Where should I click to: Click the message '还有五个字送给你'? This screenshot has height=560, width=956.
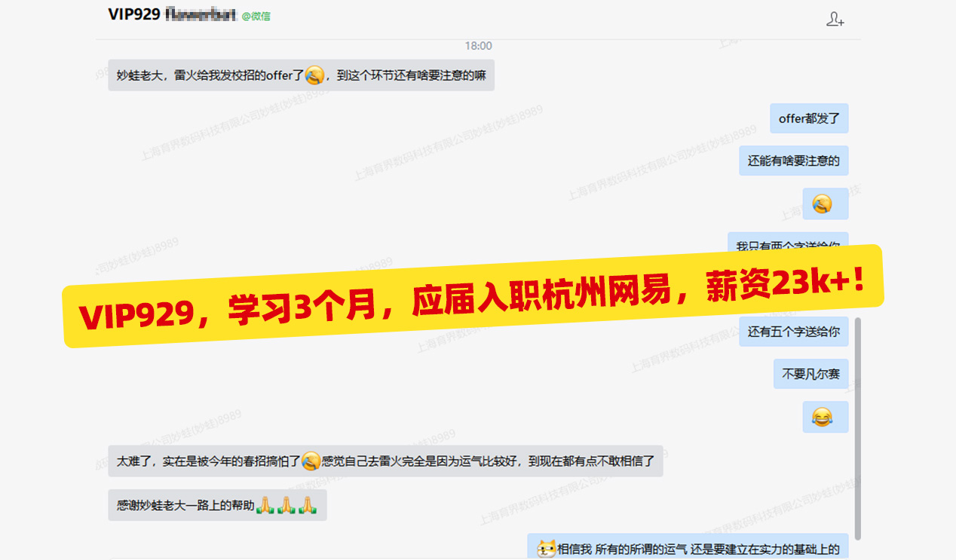[793, 332]
